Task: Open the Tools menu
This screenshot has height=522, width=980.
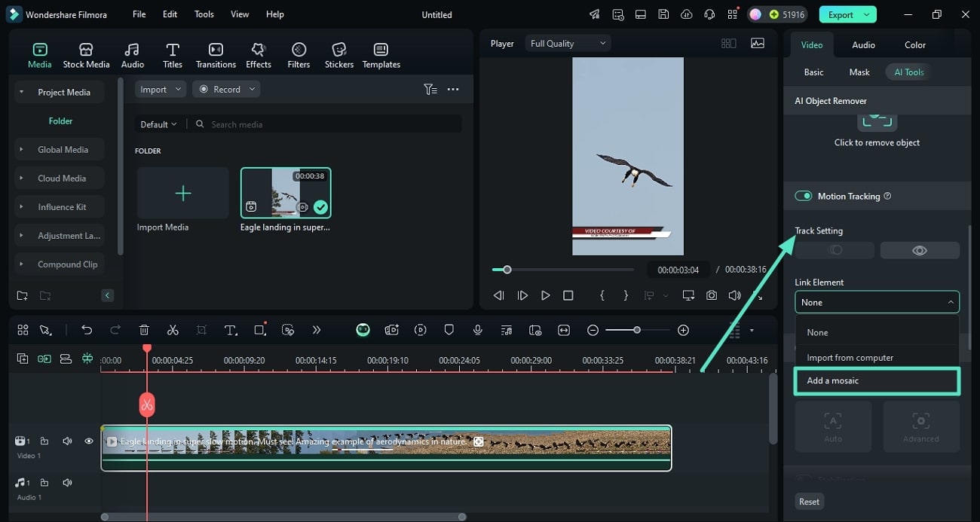Action: 204,14
